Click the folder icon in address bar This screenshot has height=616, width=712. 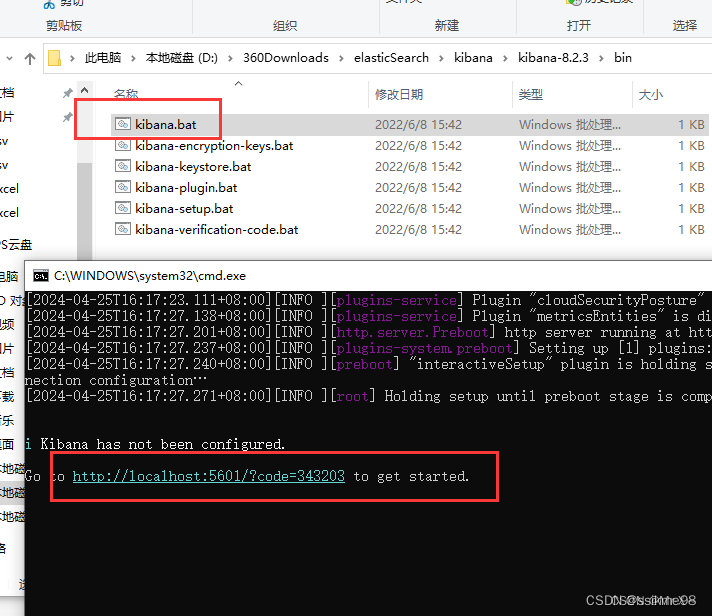coord(54,58)
